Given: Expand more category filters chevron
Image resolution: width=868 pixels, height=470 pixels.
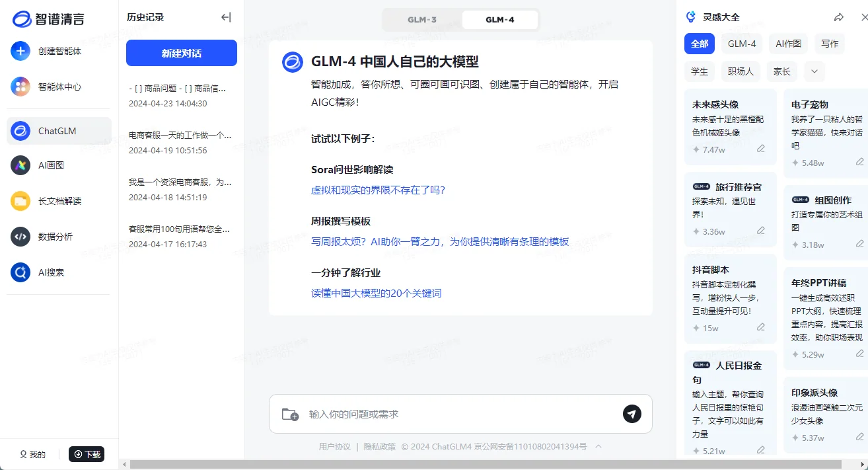Looking at the screenshot, I should point(814,71).
